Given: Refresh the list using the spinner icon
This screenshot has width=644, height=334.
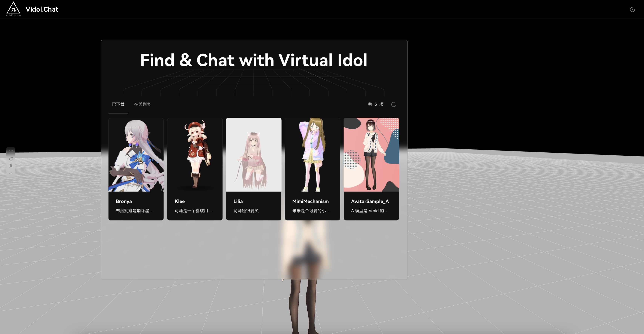Looking at the screenshot, I should pos(394,104).
